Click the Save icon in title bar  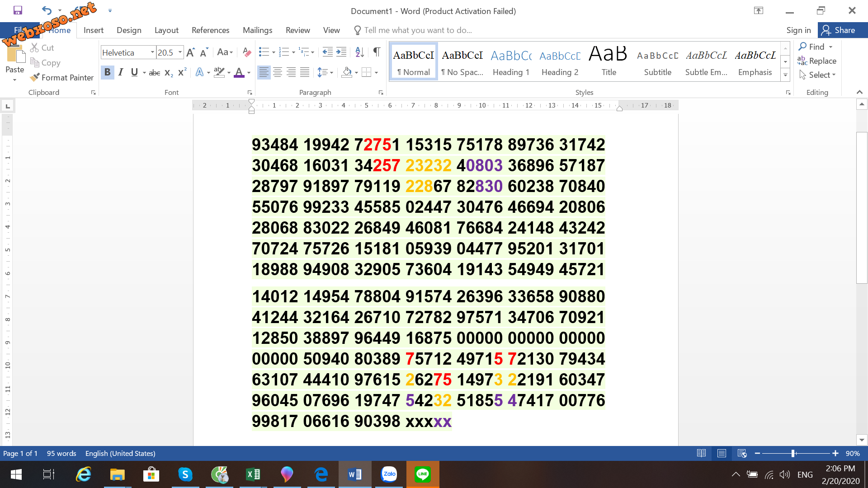pos(18,10)
